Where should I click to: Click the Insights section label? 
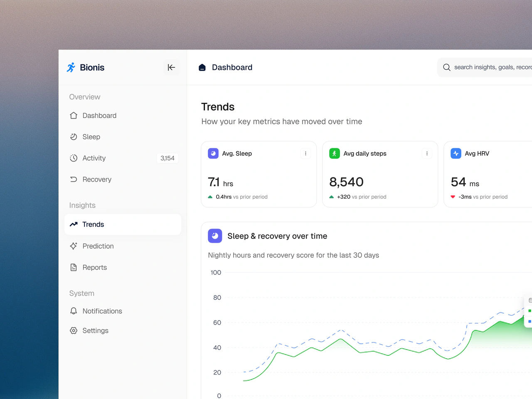click(x=82, y=205)
